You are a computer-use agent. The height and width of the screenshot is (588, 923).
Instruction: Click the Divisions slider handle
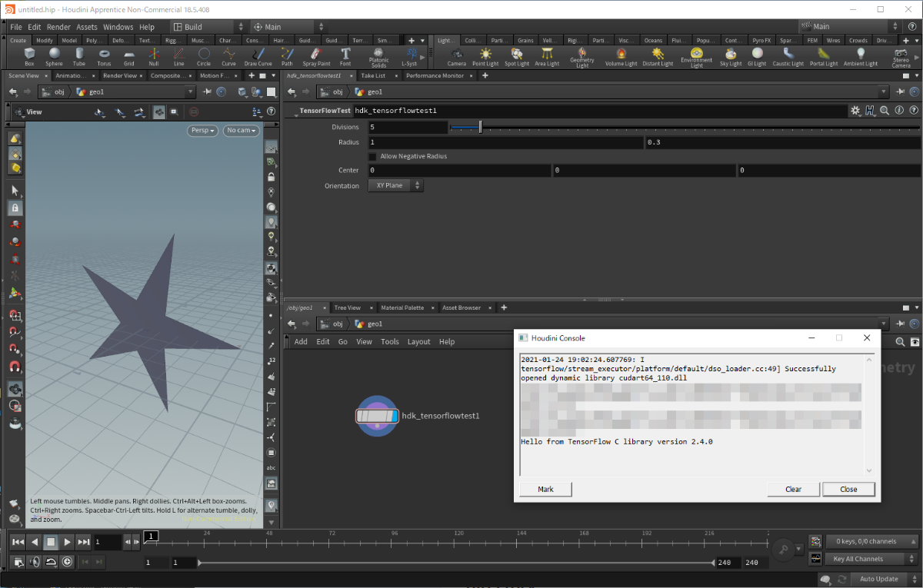(480, 127)
